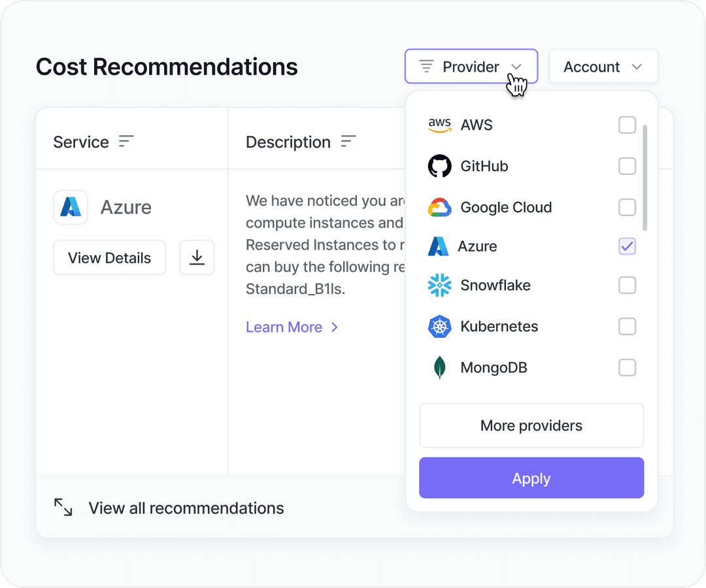Screen dimensions: 706x588
Task: Check the GitHub provider checkbox
Action: point(627,166)
